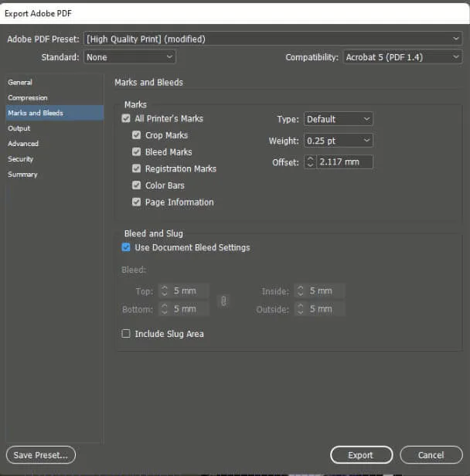The width and height of the screenshot is (470, 476).
Task: Disable Use Document Bleed Settings
Action: point(126,247)
